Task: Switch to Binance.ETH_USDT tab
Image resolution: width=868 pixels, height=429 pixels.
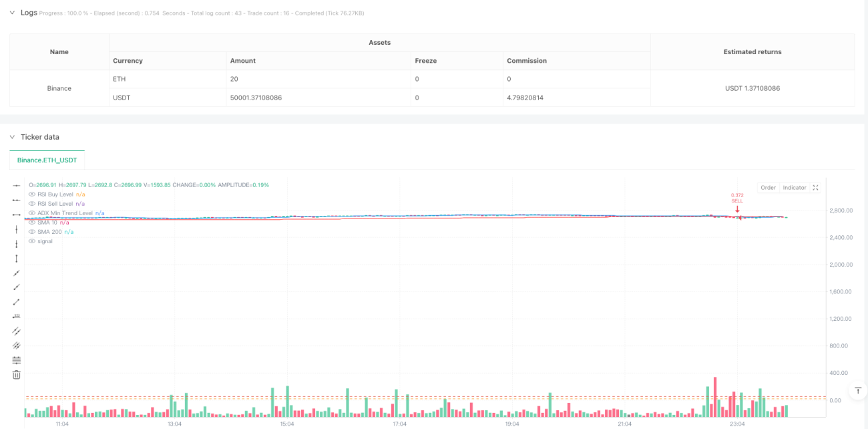Action: (47, 160)
